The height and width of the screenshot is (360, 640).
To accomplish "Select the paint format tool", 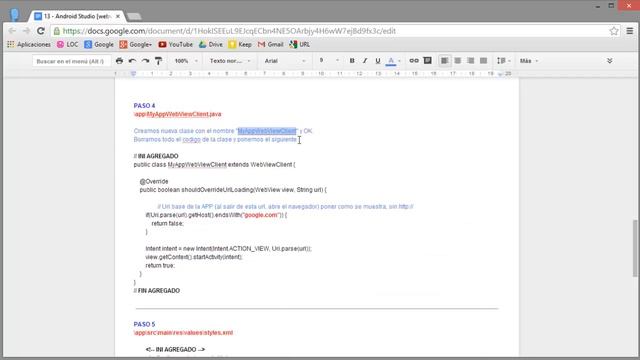I will click(158, 61).
